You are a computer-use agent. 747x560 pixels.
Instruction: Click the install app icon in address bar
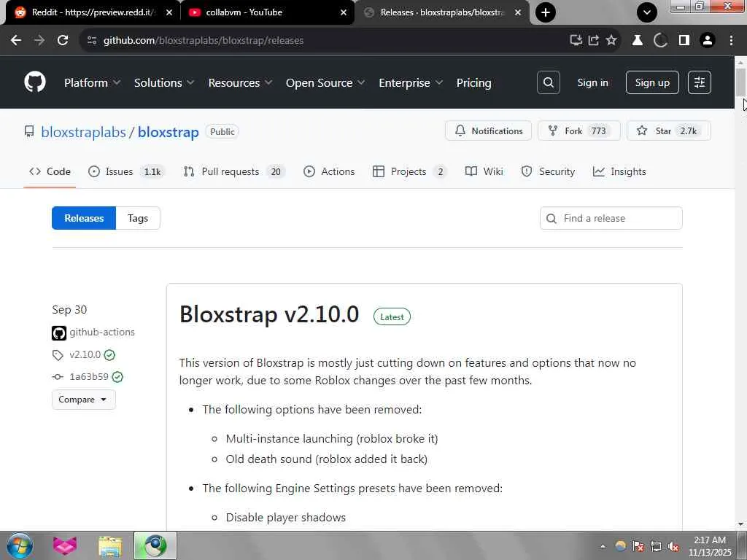click(x=576, y=40)
